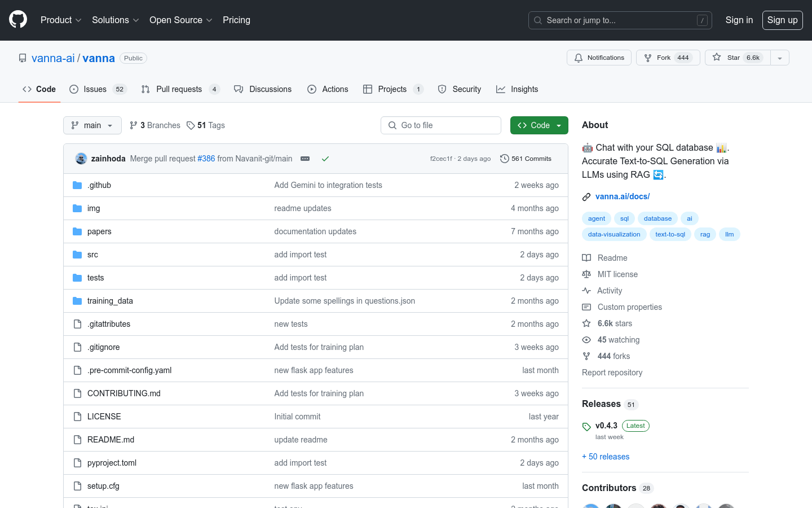
Task: Click the papers folder icon
Action: (77, 231)
